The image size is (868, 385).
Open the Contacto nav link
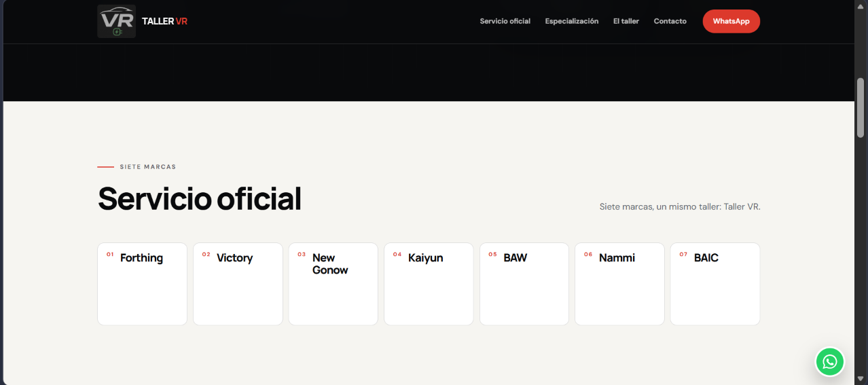[670, 21]
